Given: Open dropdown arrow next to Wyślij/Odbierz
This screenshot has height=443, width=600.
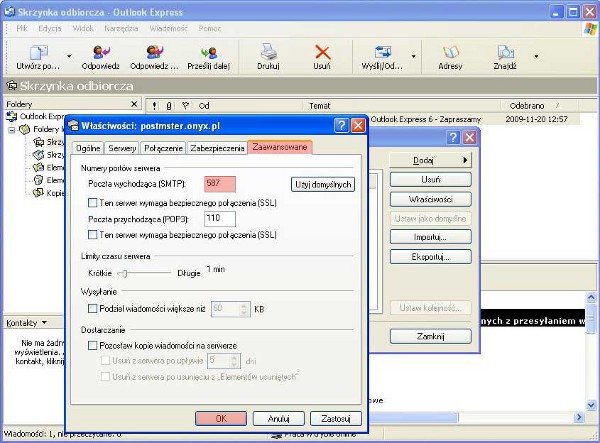Looking at the screenshot, I should pos(414,56).
